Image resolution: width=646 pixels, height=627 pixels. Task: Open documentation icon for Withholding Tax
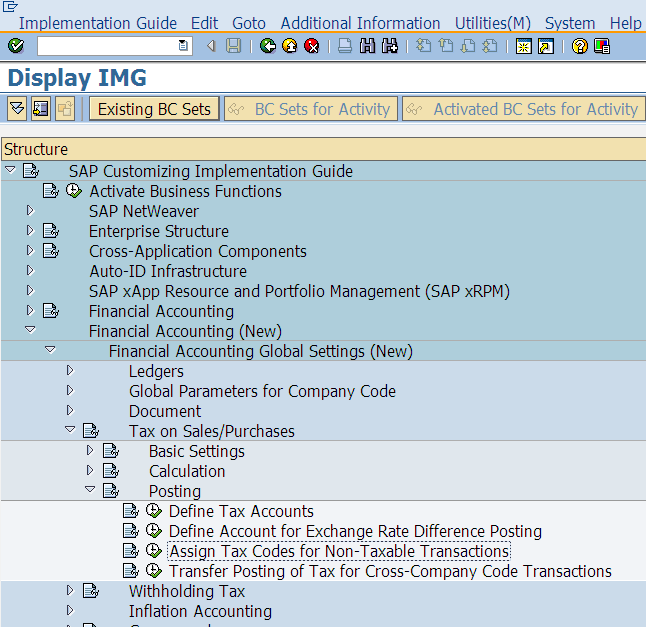(91, 591)
